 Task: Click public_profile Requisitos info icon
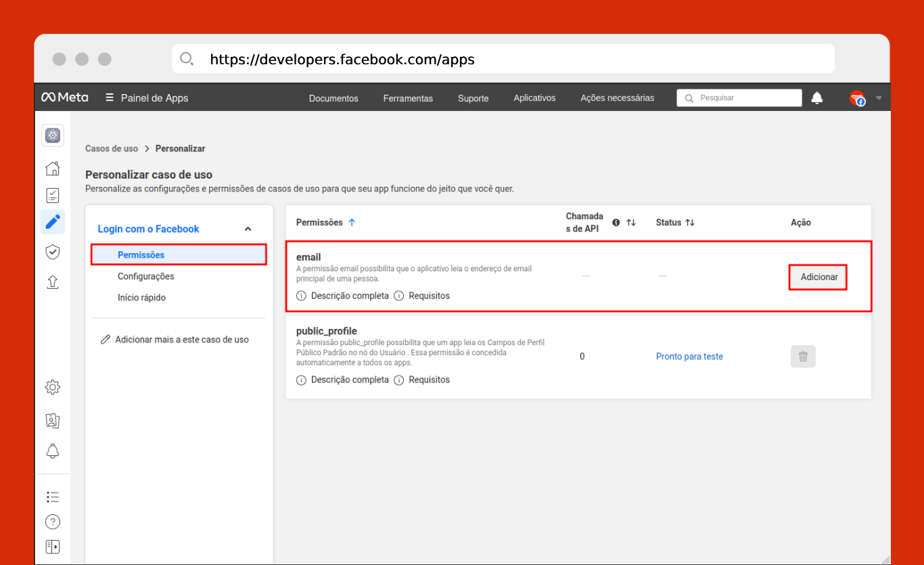[x=399, y=380]
